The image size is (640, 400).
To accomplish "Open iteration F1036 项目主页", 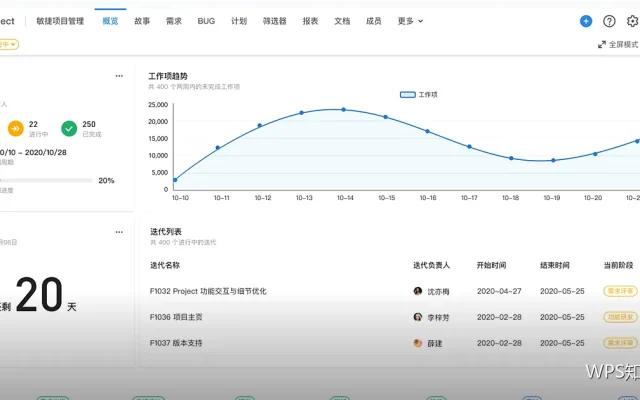I will click(176, 317).
